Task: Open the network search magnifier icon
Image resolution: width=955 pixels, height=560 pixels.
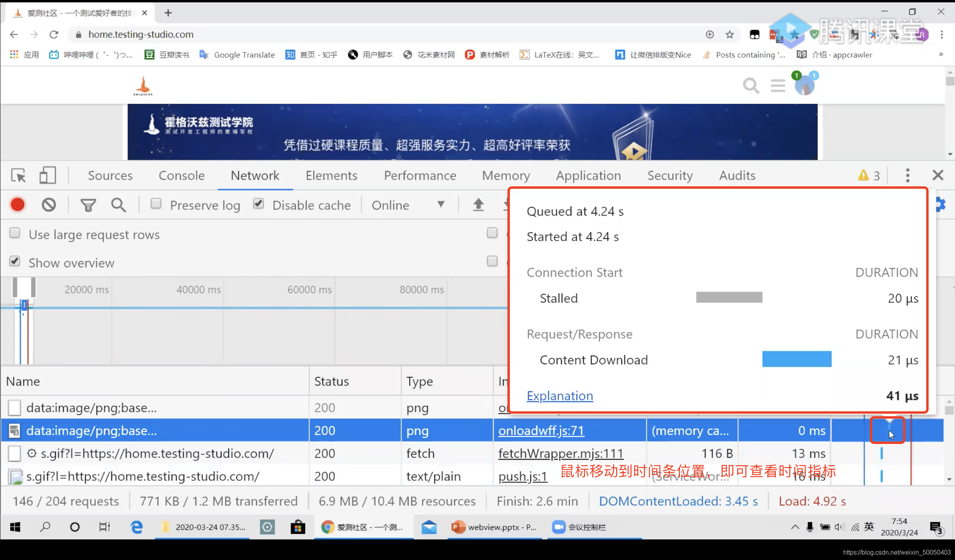Action: click(118, 205)
